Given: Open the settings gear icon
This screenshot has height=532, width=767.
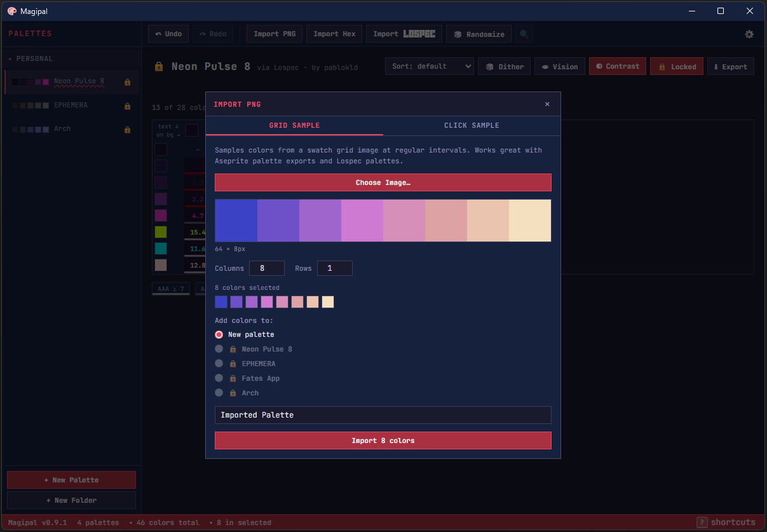Looking at the screenshot, I should (749, 34).
